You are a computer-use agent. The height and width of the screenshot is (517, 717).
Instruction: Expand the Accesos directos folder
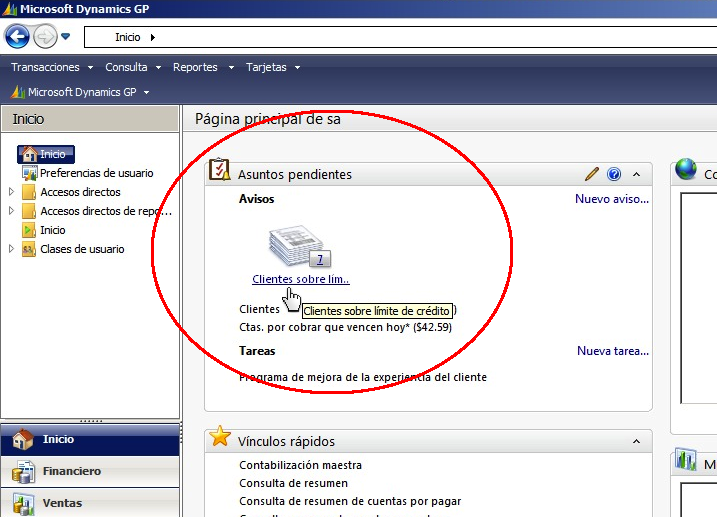[11, 192]
